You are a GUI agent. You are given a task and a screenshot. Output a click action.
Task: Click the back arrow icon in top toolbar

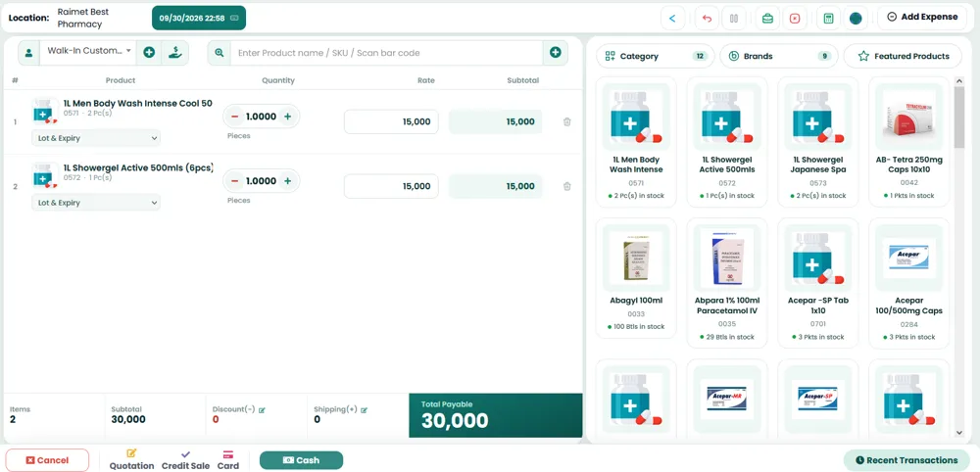672,18
